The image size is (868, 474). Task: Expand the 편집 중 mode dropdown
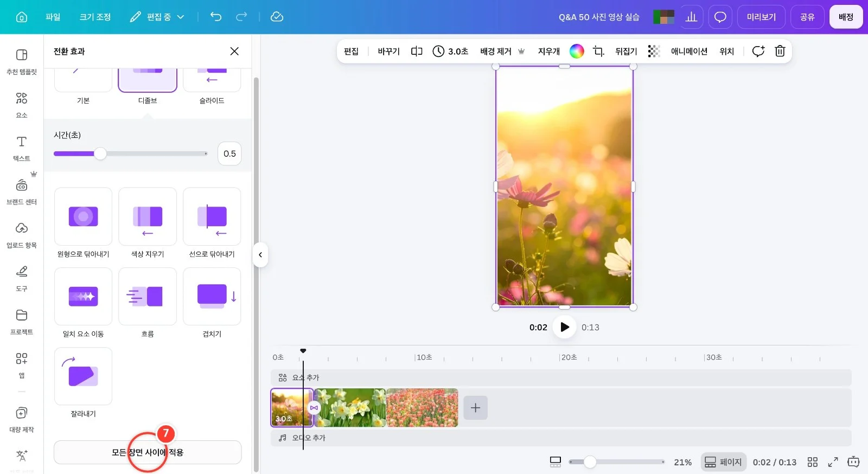(157, 17)
